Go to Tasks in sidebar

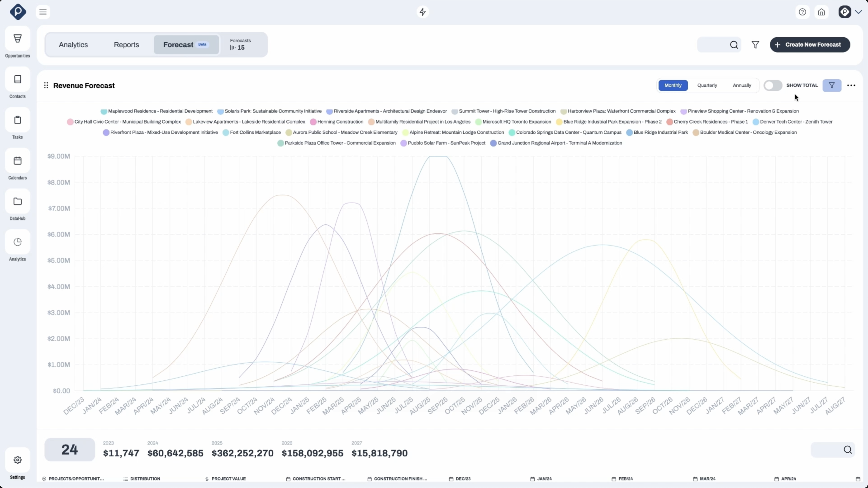pyautogui.click(x=17, y=120)
